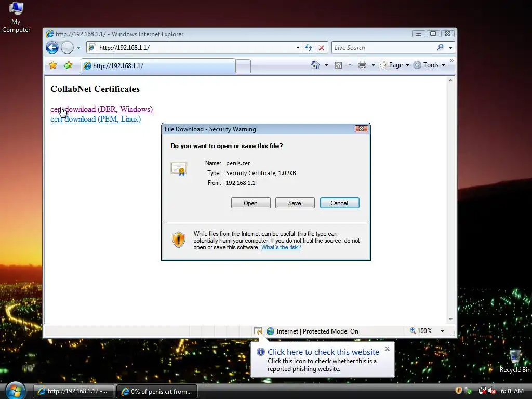Select the Recycle Bin desktop icon

(x=515, y=362)
